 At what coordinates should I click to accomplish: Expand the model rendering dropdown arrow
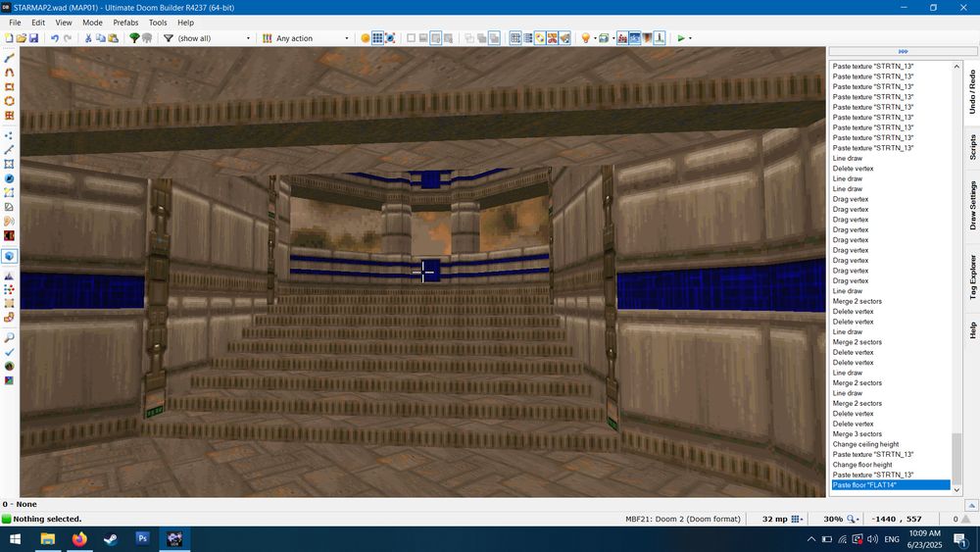tap(613, 38)
